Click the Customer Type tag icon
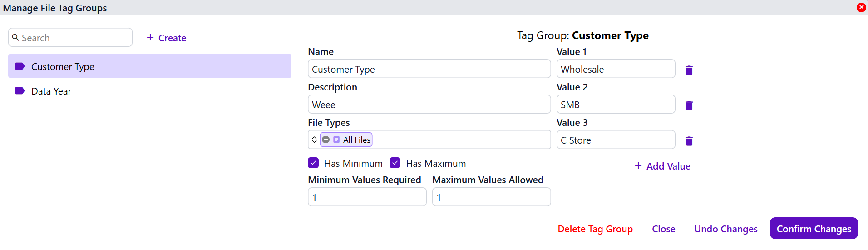This screenshot has height=250, width=868. coord(20,66)
